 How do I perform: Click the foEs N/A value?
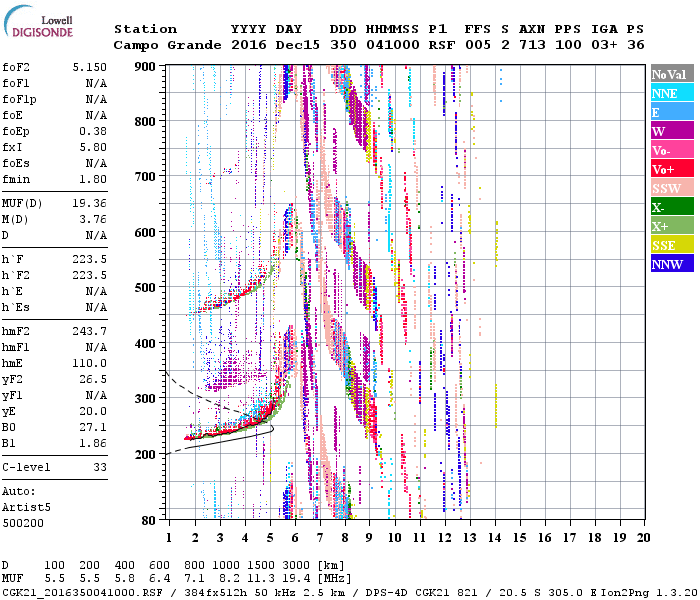[96, 163]
